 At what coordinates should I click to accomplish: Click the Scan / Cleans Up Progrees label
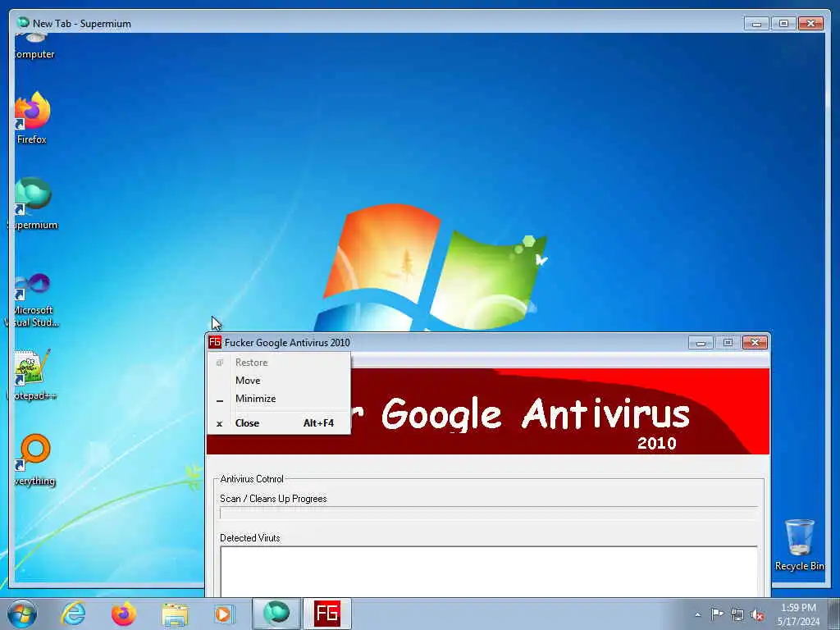[x=273, y=499]
